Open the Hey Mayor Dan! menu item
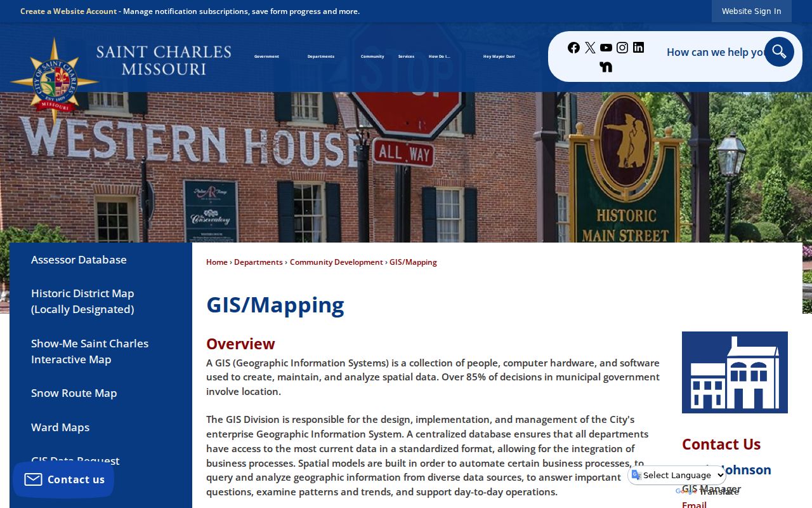The image size is (812, 508). (x=499, y=57)
